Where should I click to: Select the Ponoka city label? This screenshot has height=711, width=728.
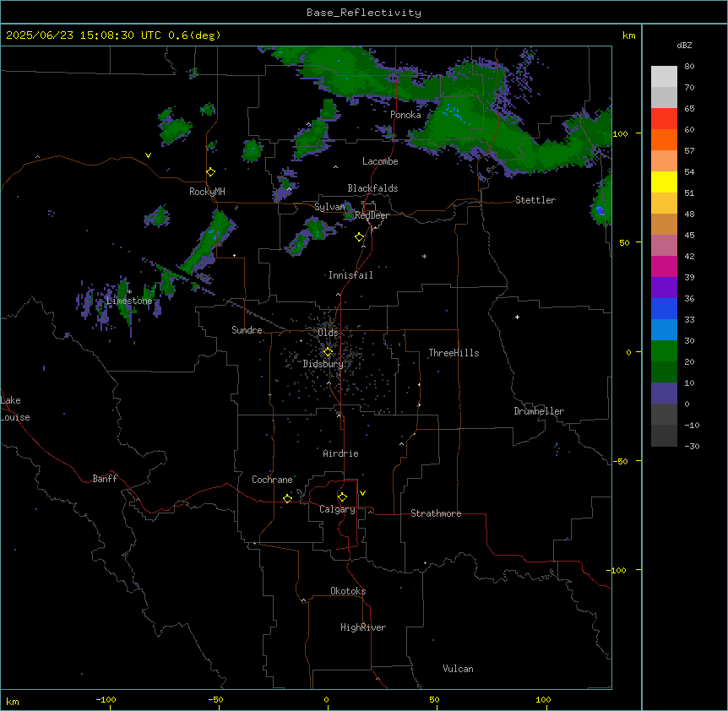[x=405, y=115]
